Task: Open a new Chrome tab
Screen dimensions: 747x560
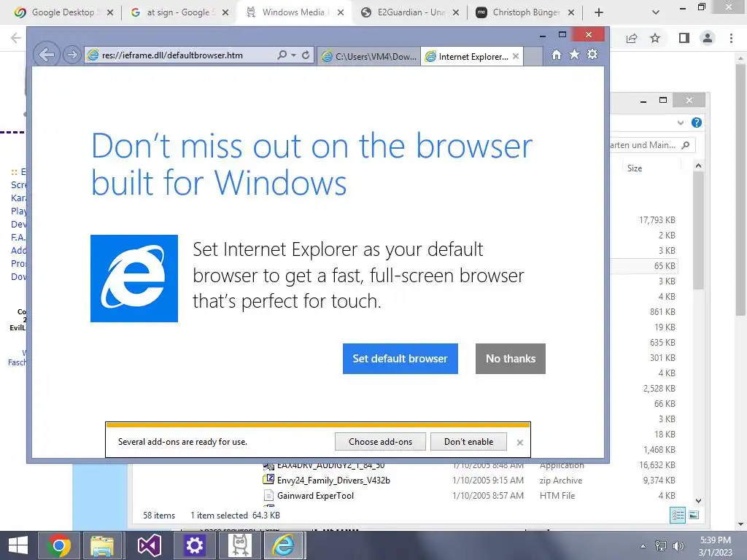Action: [x=599, y=12]
